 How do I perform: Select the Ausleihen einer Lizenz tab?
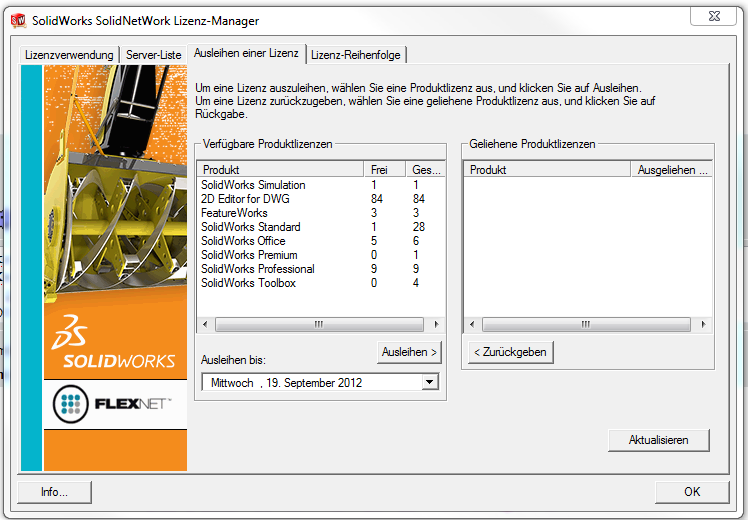[246, 53]
